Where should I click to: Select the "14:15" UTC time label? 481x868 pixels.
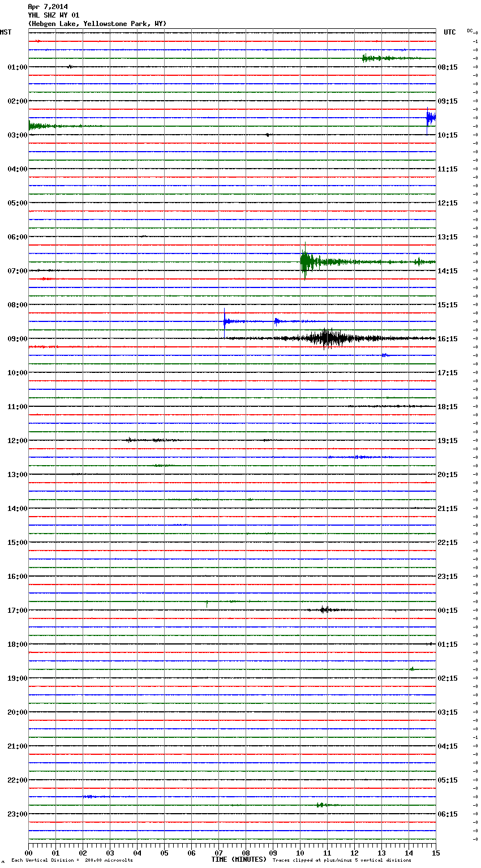(x=448, y=271)
